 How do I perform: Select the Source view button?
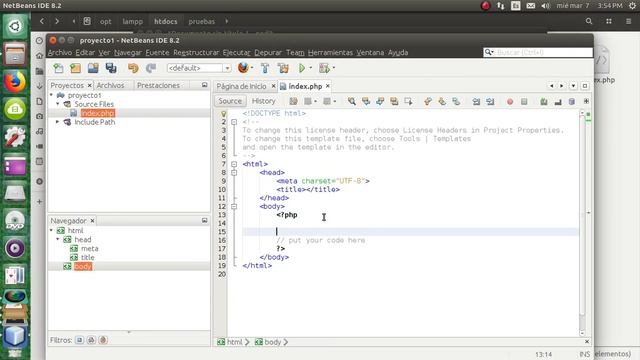click(x=230, y=101)
